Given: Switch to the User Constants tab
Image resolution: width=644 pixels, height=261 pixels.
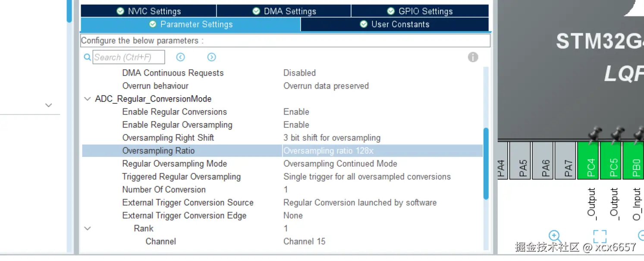Looking at the screenshot, I should tap(395, 25).
